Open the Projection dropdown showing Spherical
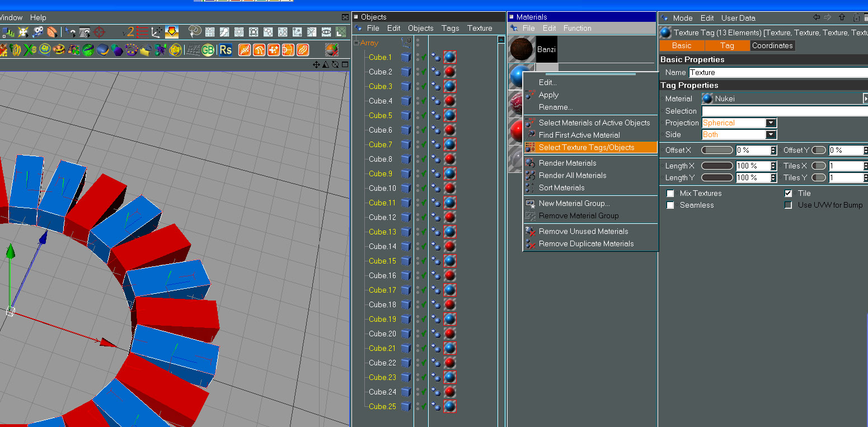868x427 pixels. tap(739, 123)
